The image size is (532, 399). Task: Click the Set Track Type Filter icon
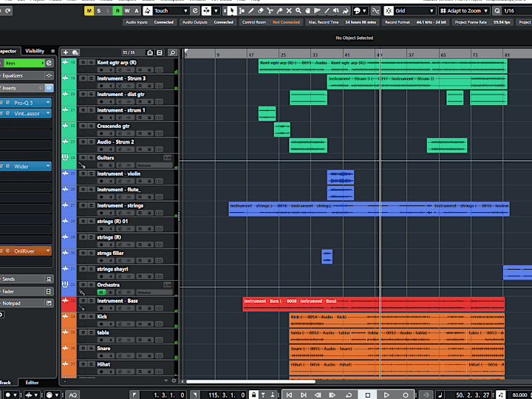(160, 52)
